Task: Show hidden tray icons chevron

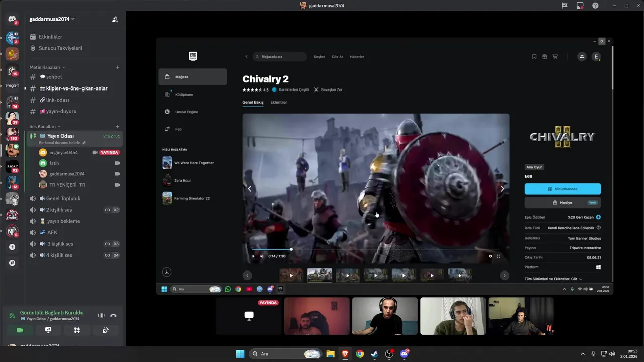Action: point(583,354)
